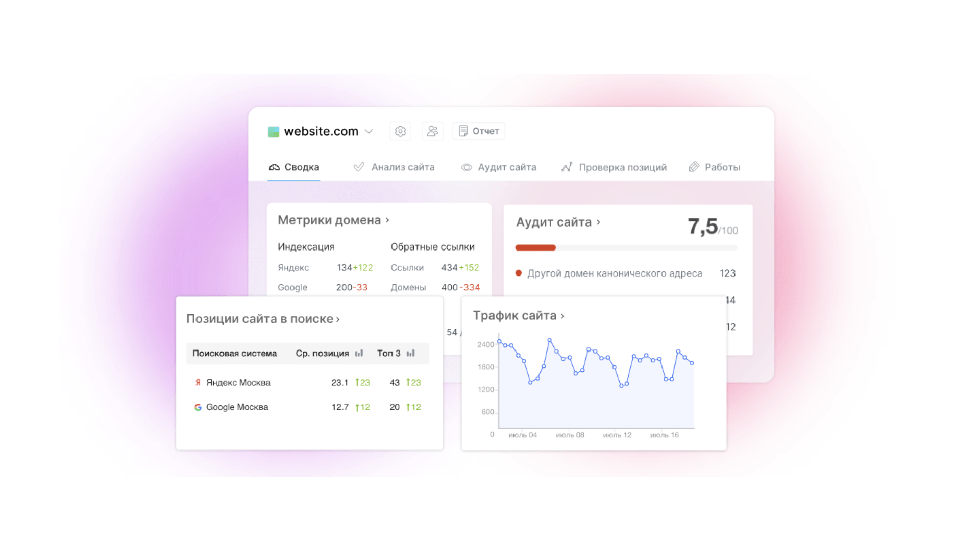
Task: Open the settings gear icon
Action: coord(400,131)
